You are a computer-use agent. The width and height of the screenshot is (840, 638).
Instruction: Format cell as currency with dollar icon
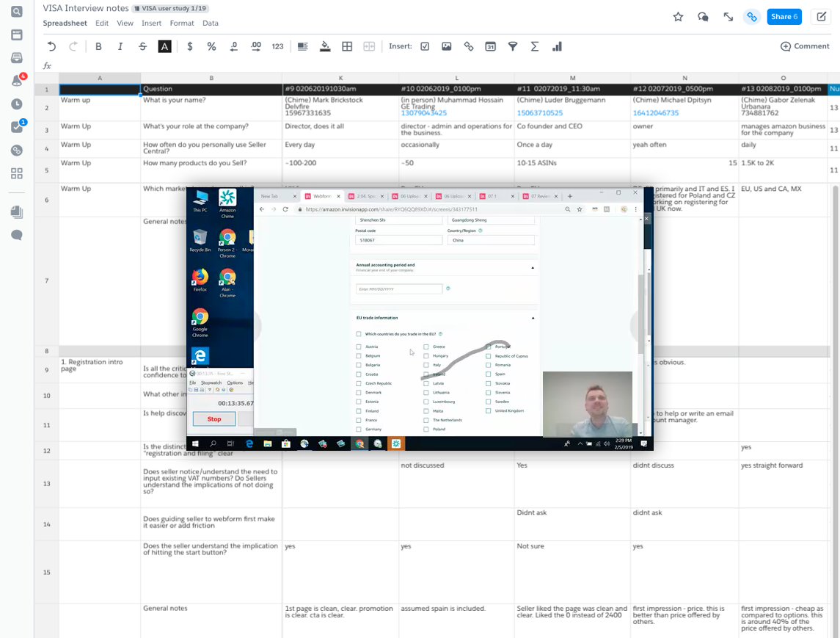coord(190,47)
